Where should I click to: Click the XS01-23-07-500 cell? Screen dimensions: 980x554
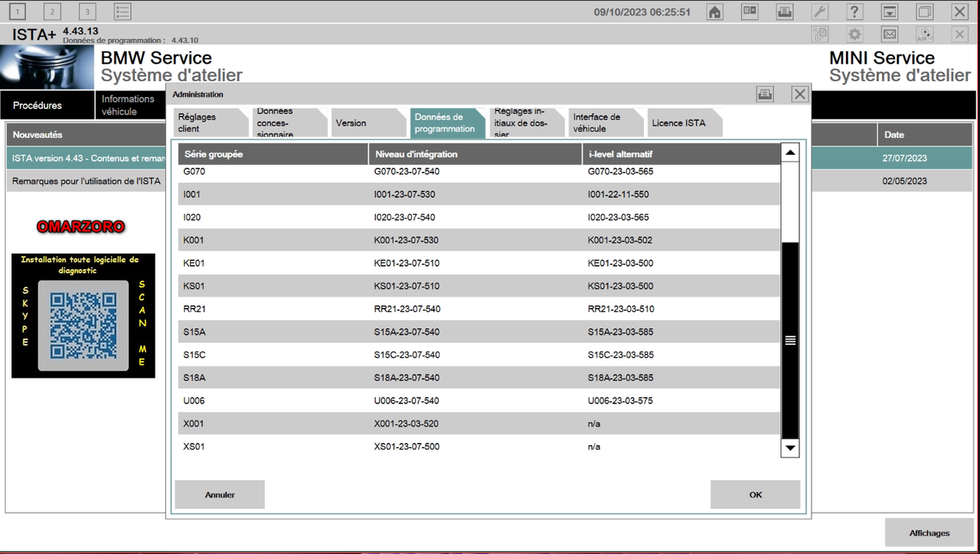point(407,447)
